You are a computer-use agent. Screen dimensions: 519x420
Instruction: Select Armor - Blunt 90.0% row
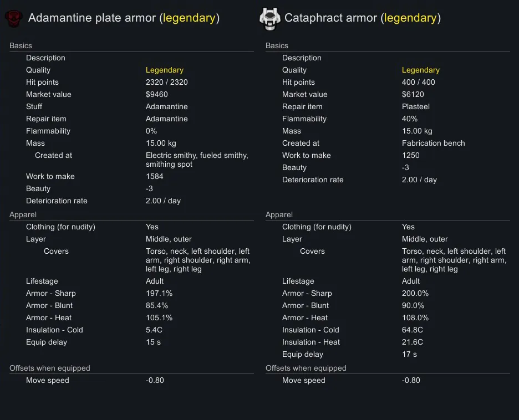(388, 306)
